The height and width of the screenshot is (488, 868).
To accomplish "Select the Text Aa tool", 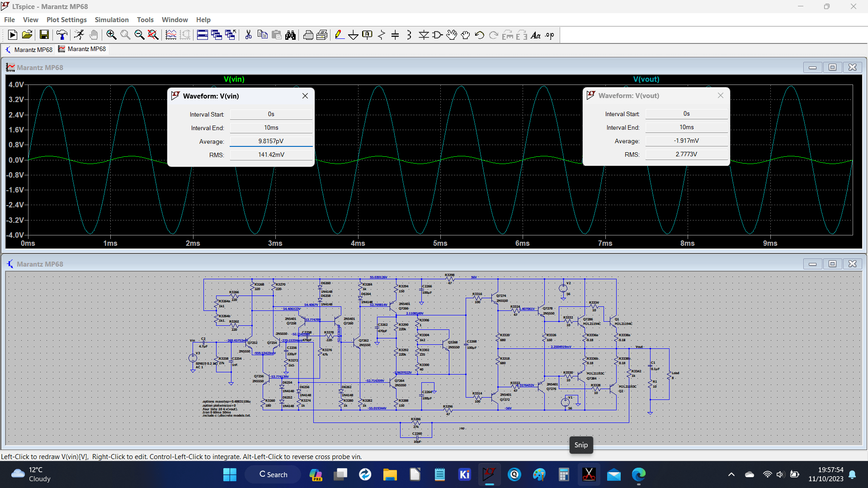I will [x=536, y=35].
